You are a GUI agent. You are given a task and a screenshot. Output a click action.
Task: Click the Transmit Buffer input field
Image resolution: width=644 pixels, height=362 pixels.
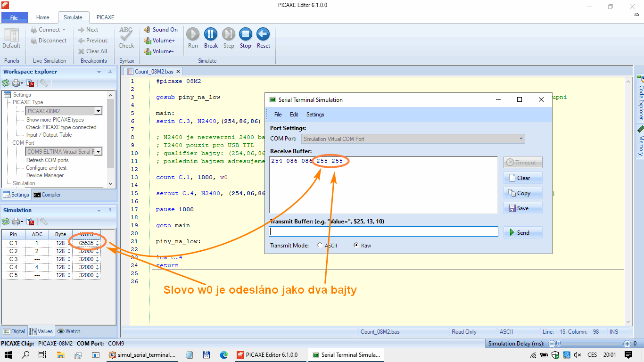tap(383, 231)
